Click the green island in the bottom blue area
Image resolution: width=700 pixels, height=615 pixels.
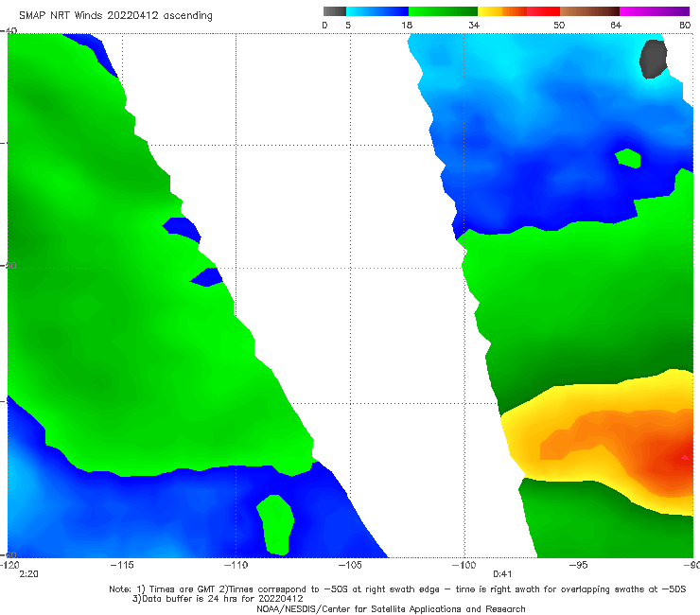276,525
